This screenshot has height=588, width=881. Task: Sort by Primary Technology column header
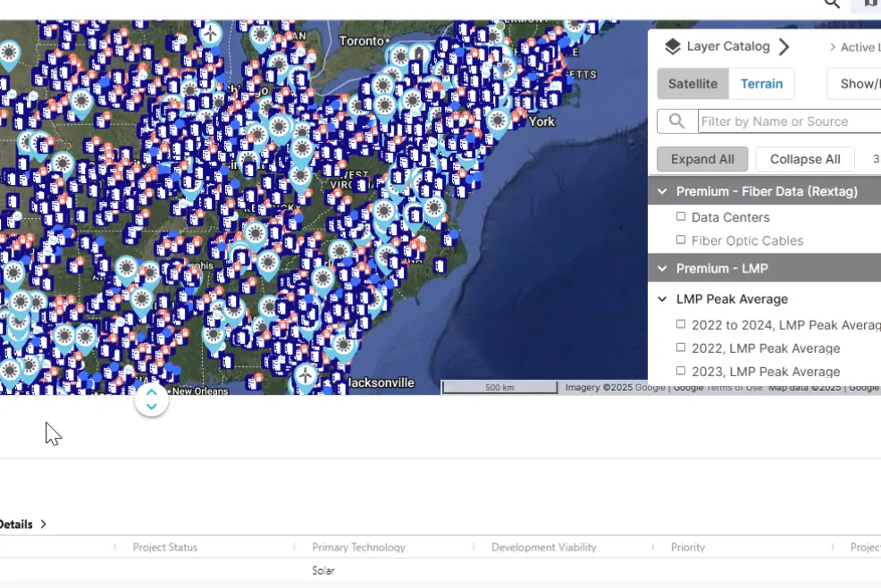click(358, 548)
